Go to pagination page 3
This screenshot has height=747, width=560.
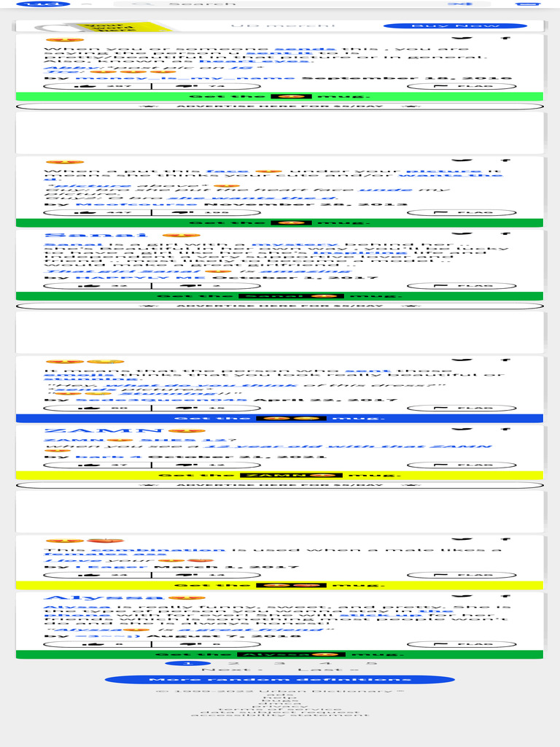click(x=279, y=663)
